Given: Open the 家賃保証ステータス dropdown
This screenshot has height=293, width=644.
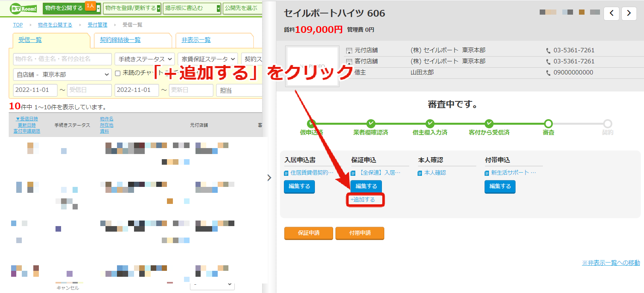Looking at the screenshot, I should coord(208,59).
